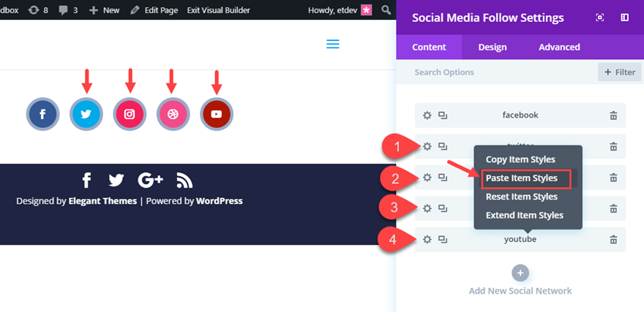Open gear for fourth social network item
The height and width of the screenshot is (312, 644).
(427, 208)
